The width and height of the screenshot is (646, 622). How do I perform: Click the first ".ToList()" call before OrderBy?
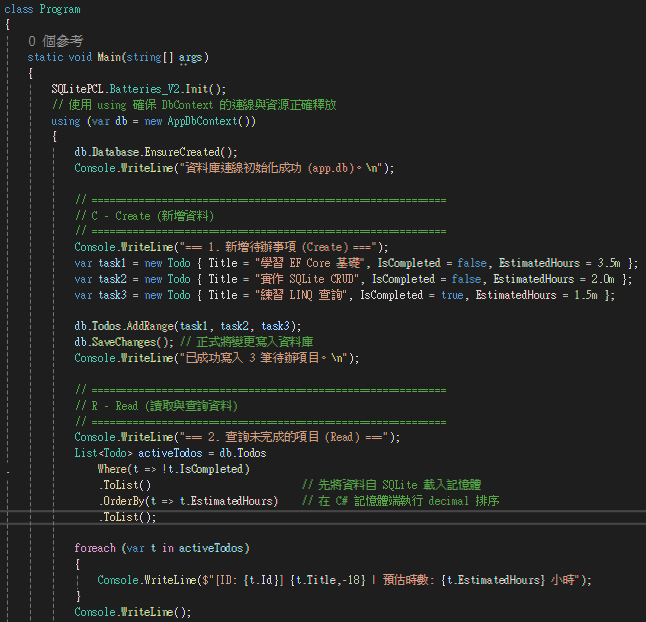125,485
